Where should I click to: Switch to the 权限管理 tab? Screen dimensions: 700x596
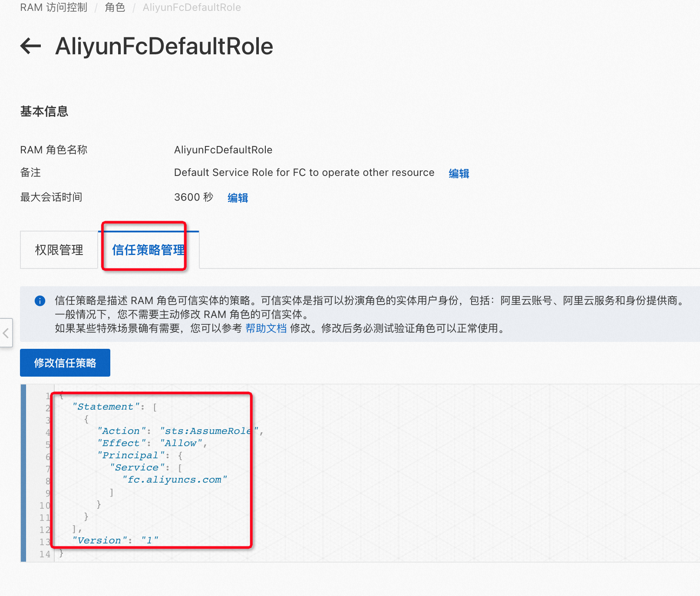[59, 250]
